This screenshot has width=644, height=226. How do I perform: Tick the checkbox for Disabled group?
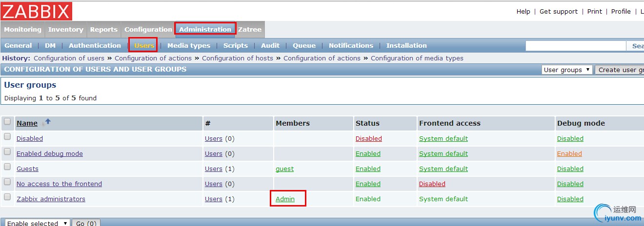click(x=7, y=137)
